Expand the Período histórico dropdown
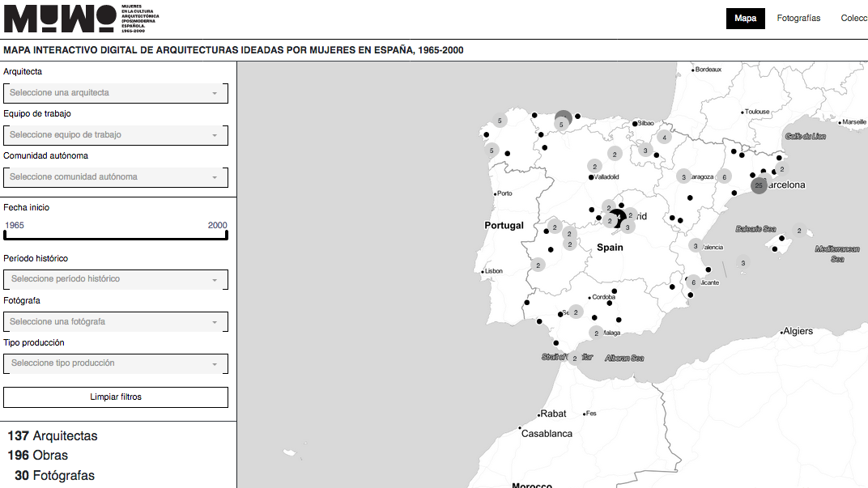868x488 pixels. [x=116, y=279]
